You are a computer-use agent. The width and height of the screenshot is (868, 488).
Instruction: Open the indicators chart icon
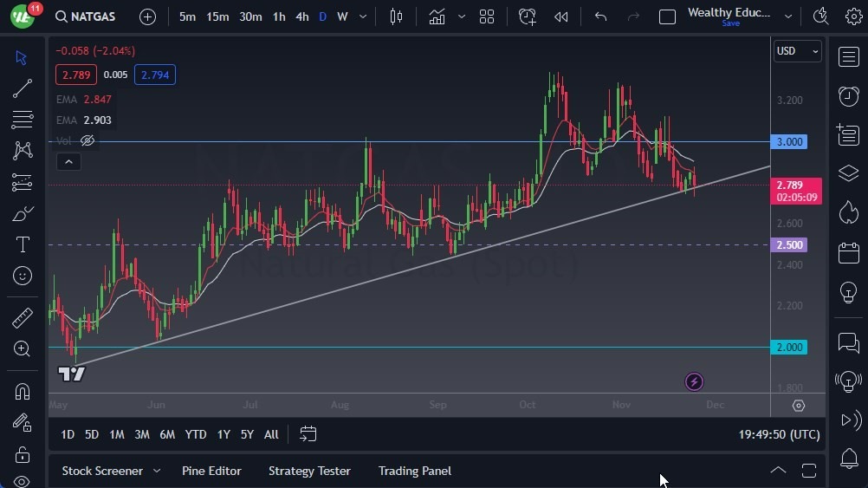(x=437, y=16)
